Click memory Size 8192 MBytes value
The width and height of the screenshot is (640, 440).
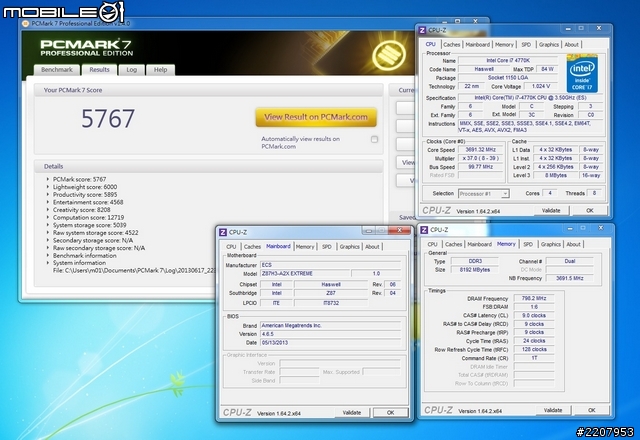pyautogui.click(x=474, y=270)
